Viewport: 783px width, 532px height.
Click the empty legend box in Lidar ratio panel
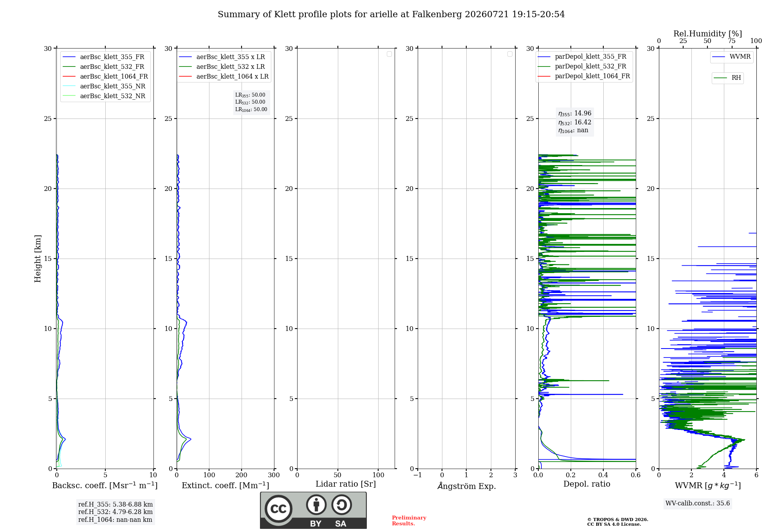[389, 54]
